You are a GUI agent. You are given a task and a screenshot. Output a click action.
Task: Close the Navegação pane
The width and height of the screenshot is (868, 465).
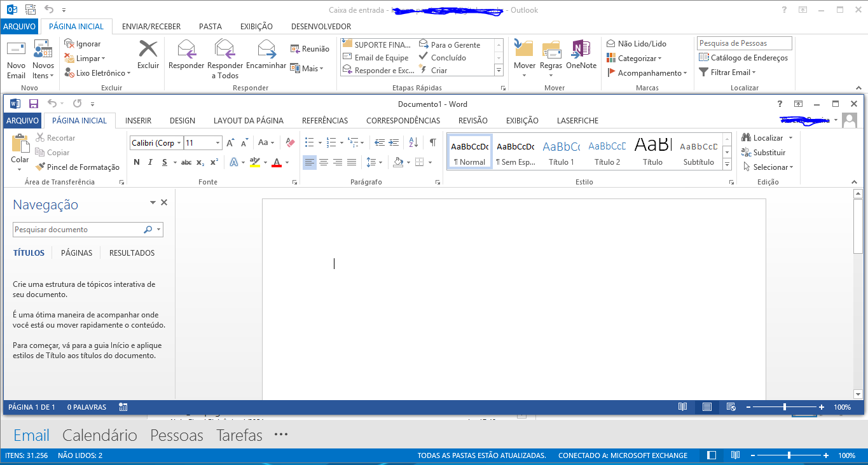(x=164, y=202)
